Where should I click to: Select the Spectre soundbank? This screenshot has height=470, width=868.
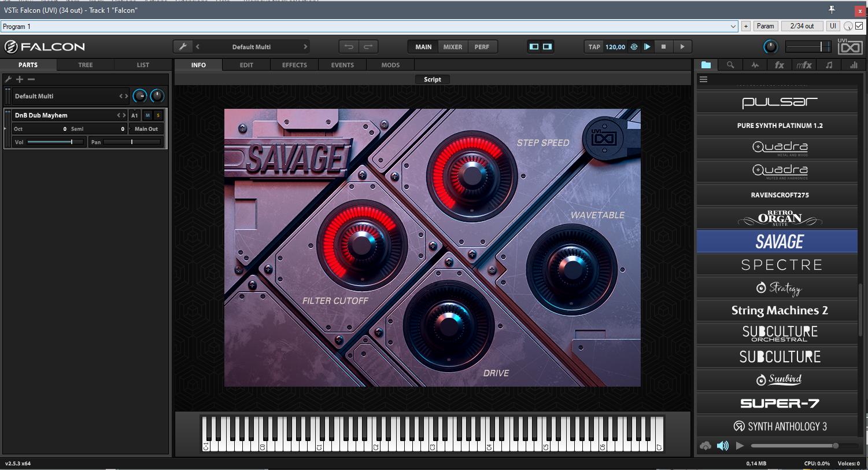coord(777,265)
